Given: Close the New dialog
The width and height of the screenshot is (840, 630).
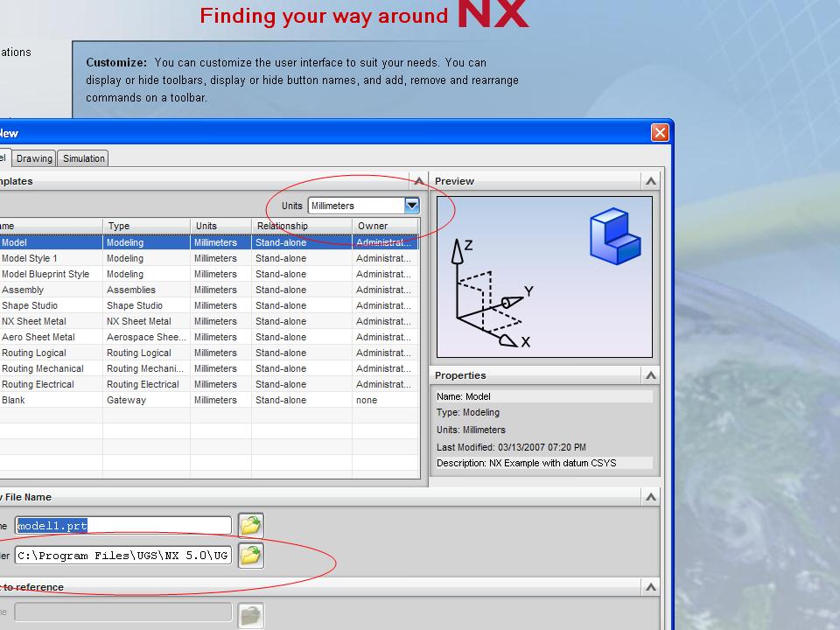Looking at the screenshot, I should [660, 132].
